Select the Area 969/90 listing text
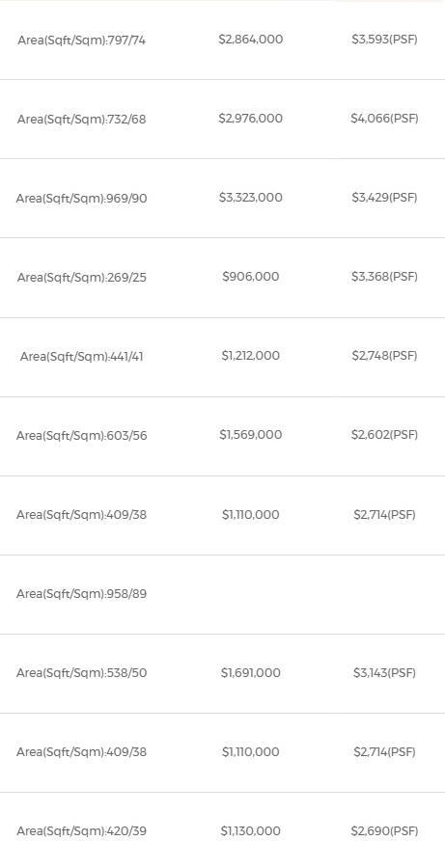The height and width of the screenshot is (868, 445). tap(81, 199)
